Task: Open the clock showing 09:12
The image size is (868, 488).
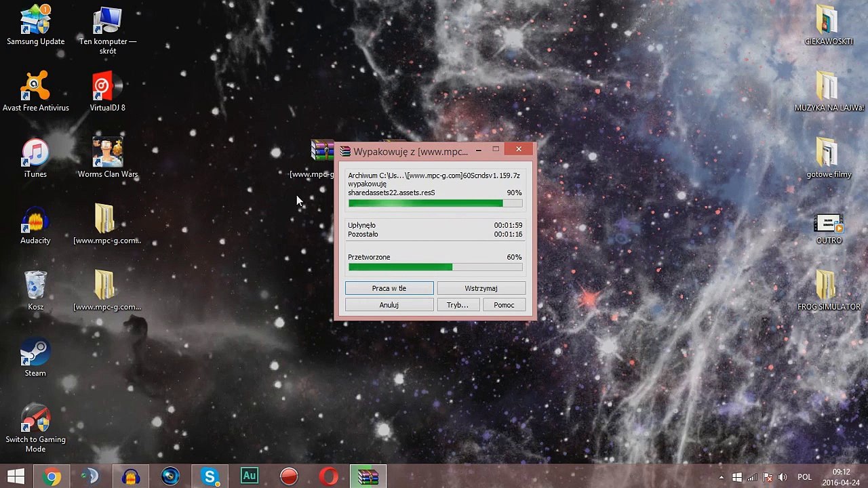Action: pyautogui.click(x=841, y=476)
